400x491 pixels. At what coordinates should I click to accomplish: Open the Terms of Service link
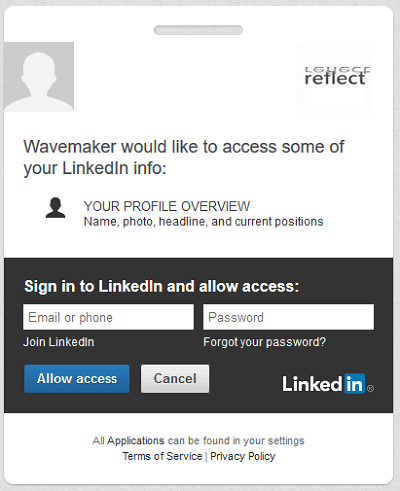162,456
